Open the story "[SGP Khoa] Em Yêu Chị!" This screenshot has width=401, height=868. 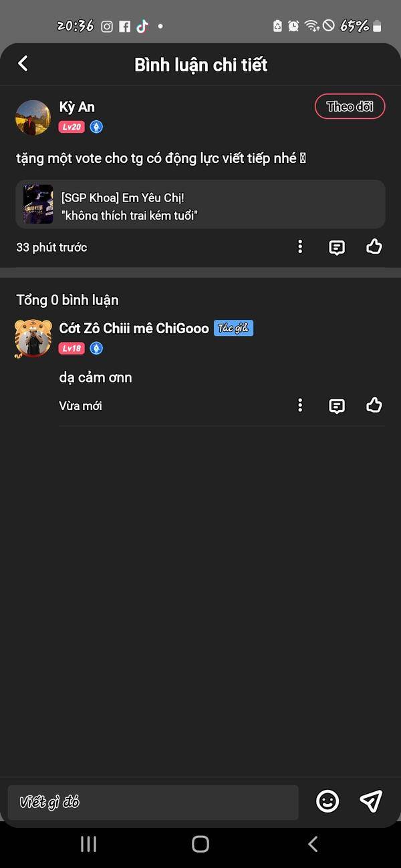click(200, 204)
